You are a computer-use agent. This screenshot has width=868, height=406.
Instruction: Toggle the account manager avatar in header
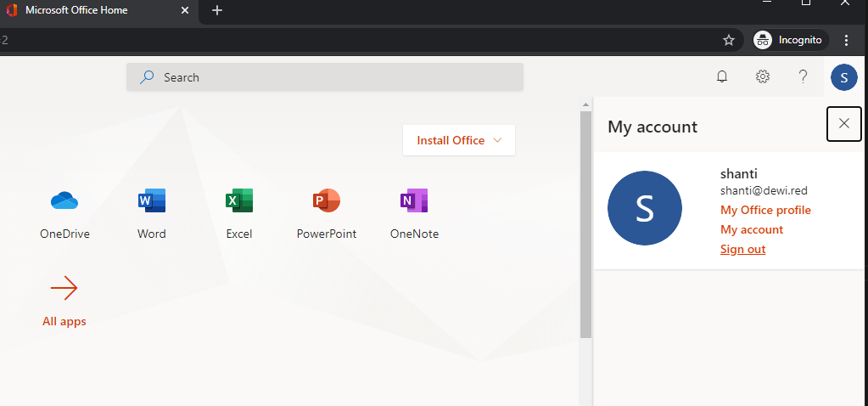tap(843, 77)
